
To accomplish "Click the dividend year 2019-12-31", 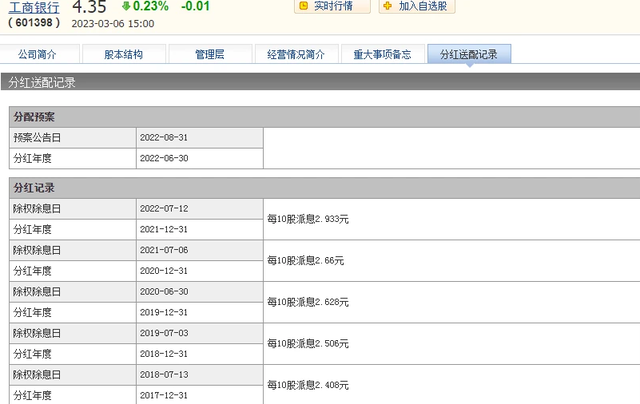I will click(x=164, y=313).
